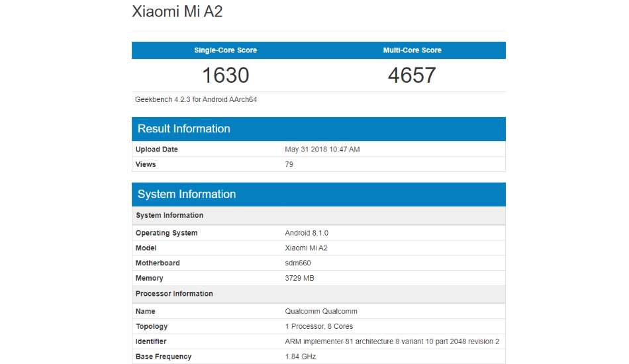
Task: Click the Operating System label
Action: click(x=166, y=233)
